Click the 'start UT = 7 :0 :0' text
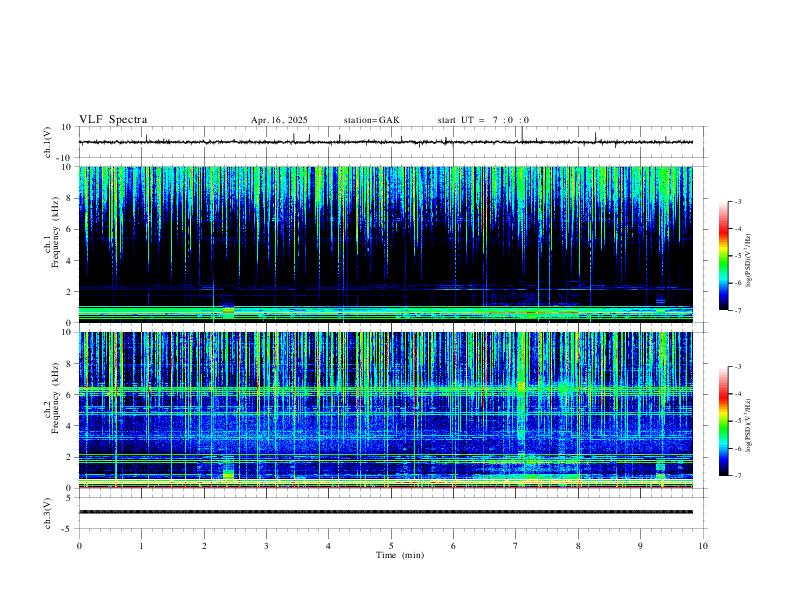This screenshot has width=792, height=612. 483,120
